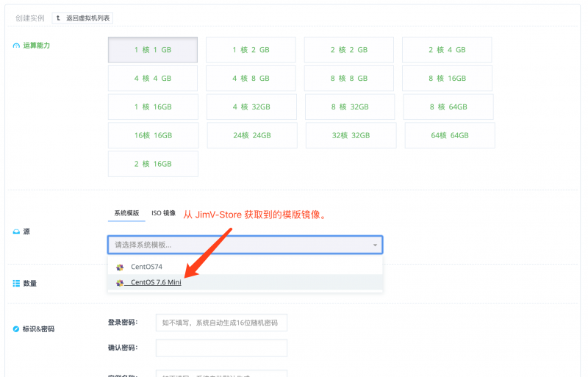Image resolution: width=588 pixels, height=377 pixels.
Task: Select 8 核 8 GB configuration
Action: (349, 79)
